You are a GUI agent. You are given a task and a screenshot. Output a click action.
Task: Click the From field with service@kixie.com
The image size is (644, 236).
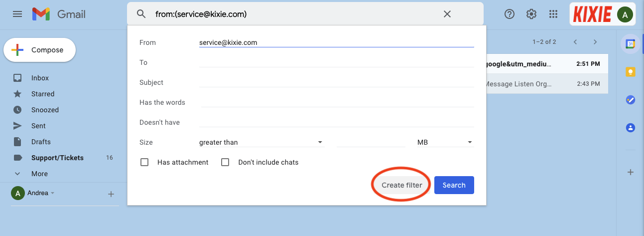pos(336,42)
